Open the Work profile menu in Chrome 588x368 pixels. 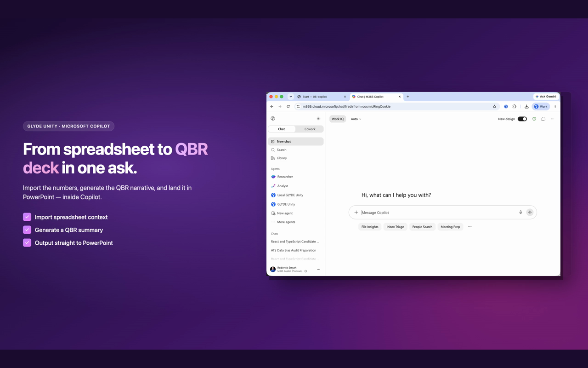(x=541, y=107)
